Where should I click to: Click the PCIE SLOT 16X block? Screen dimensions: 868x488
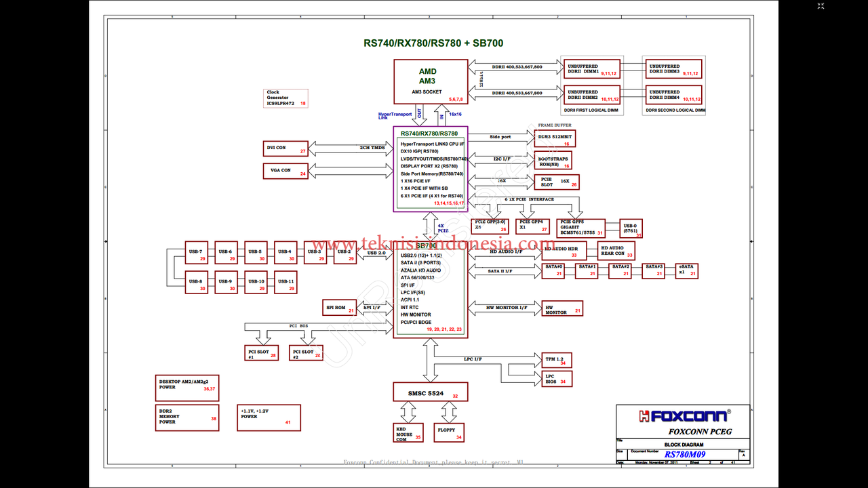[x=557, y=182]
